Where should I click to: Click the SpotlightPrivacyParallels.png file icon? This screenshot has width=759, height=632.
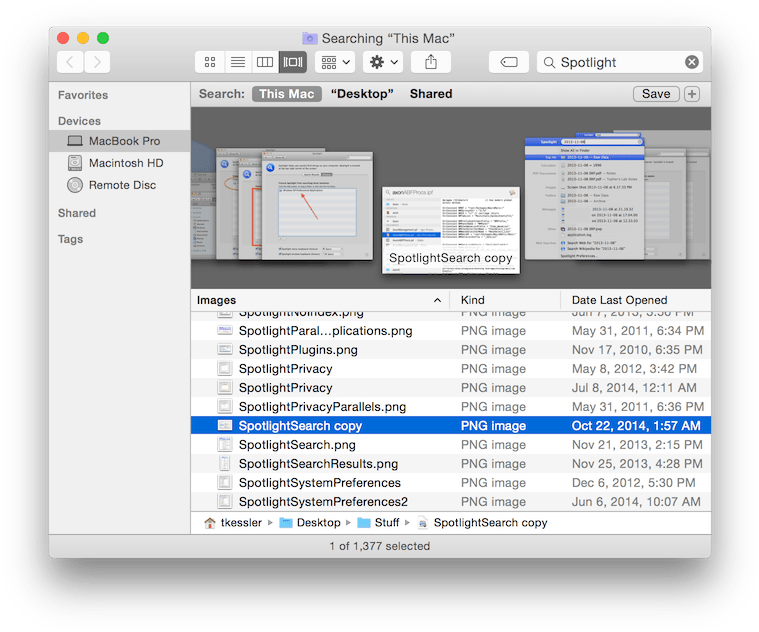click(x=225, y=406)
